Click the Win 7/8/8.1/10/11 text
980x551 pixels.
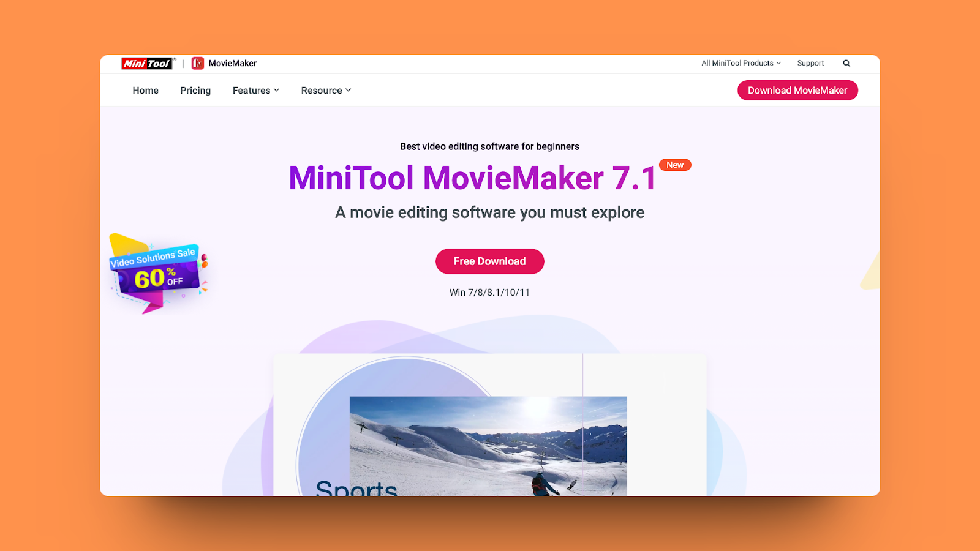pos(489,293)
